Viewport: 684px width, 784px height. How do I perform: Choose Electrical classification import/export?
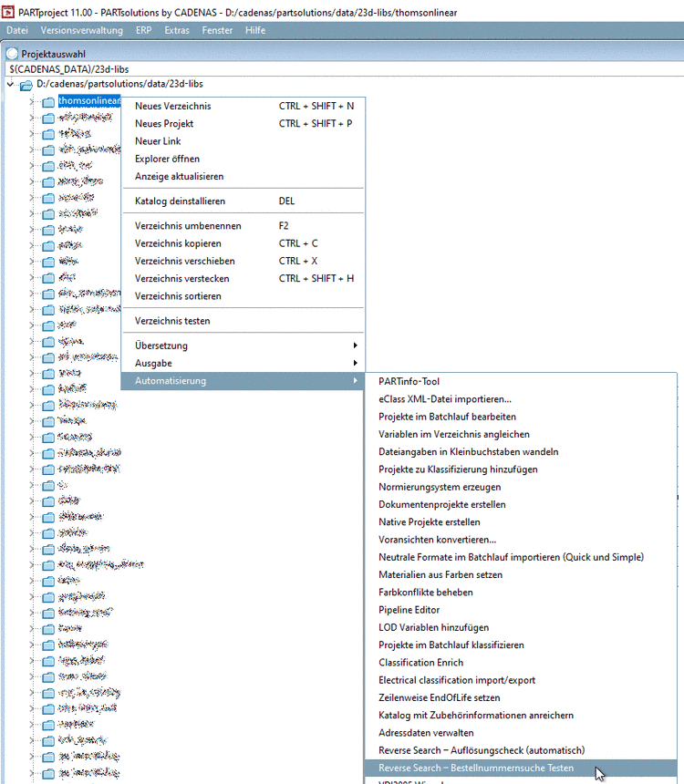[x=521, y=680]
